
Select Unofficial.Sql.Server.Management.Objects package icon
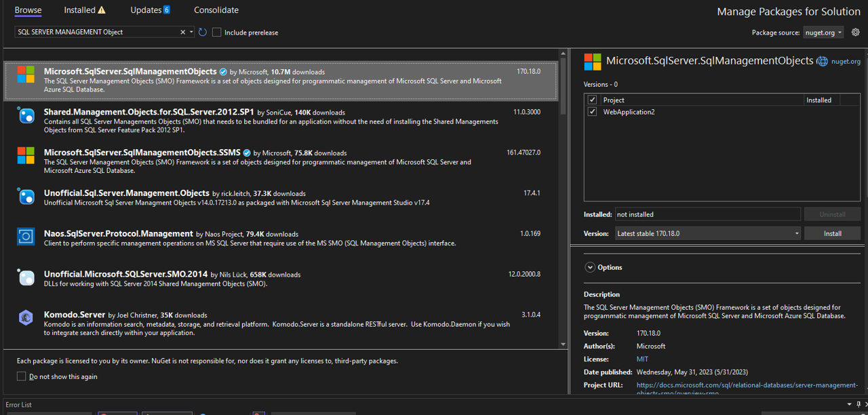[x=26, y=197]
